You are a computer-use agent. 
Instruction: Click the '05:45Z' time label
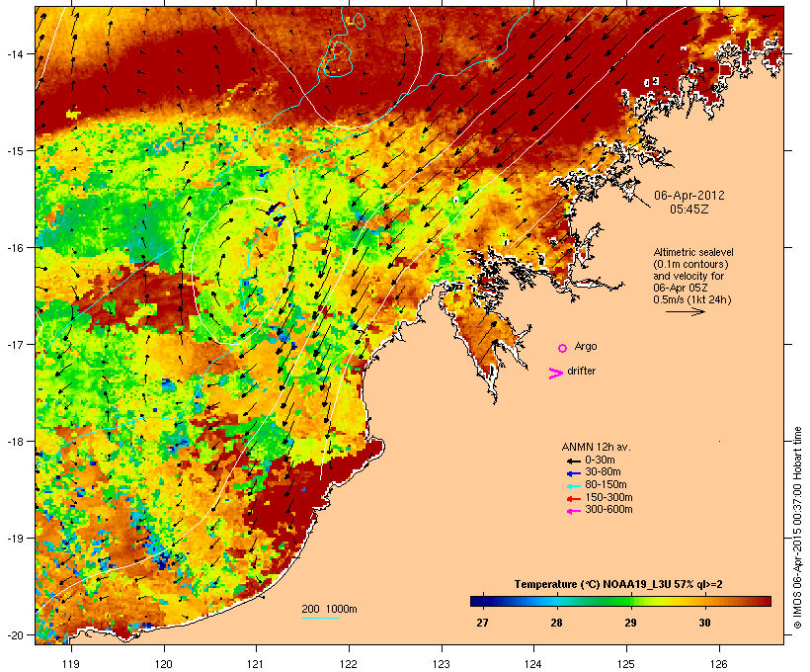coord(689,210)
